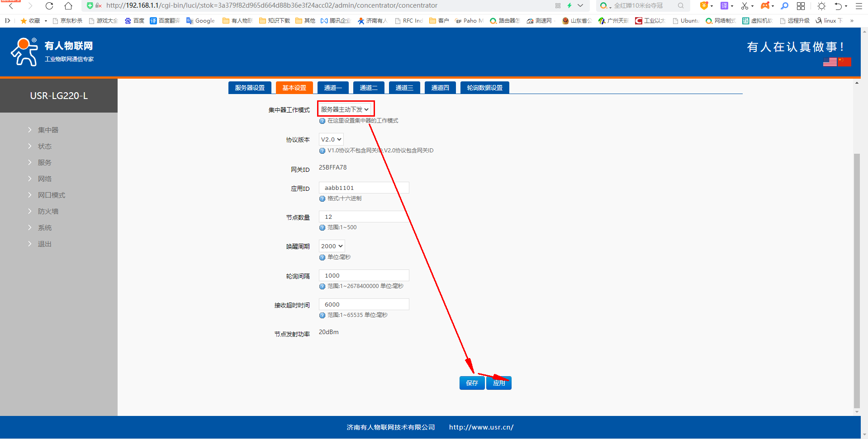868x439 pixels.
Task: Click the page vertical scrollbar
Action: pyautogui.click(x=857, y=280)
